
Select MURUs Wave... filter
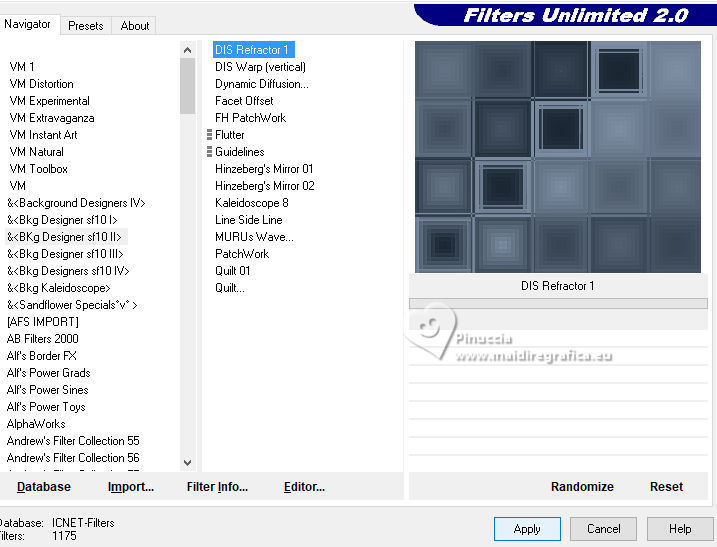pos(254,236)
